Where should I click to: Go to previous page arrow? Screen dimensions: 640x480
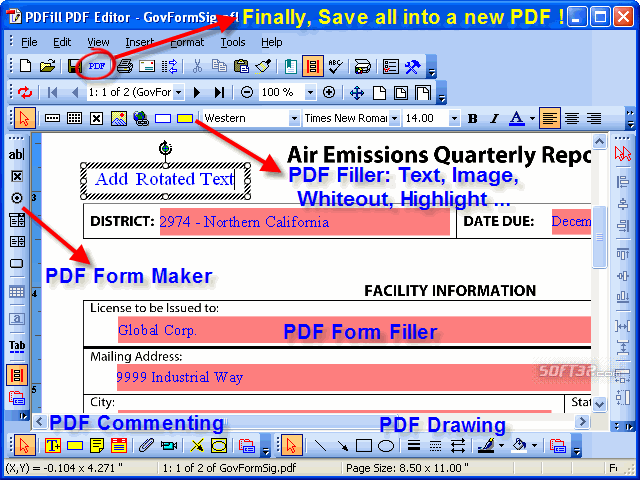point(75,93)
